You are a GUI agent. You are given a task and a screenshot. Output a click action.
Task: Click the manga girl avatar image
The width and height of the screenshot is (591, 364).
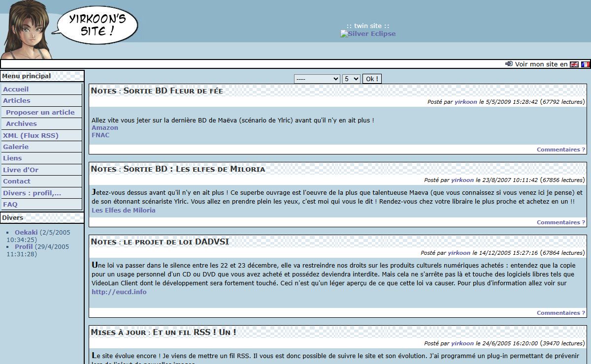[27, 30]
